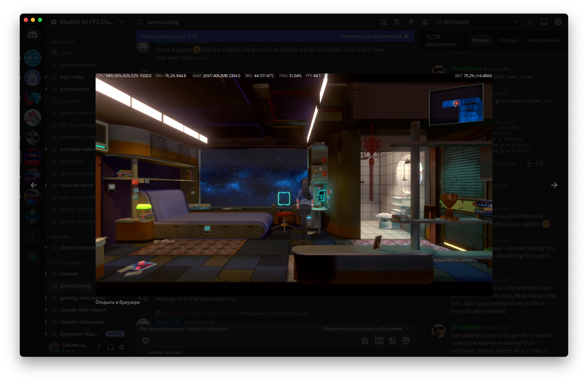Attach a file with the plus icon
Viewport: 588px width, 383px height.
(146, 341)
